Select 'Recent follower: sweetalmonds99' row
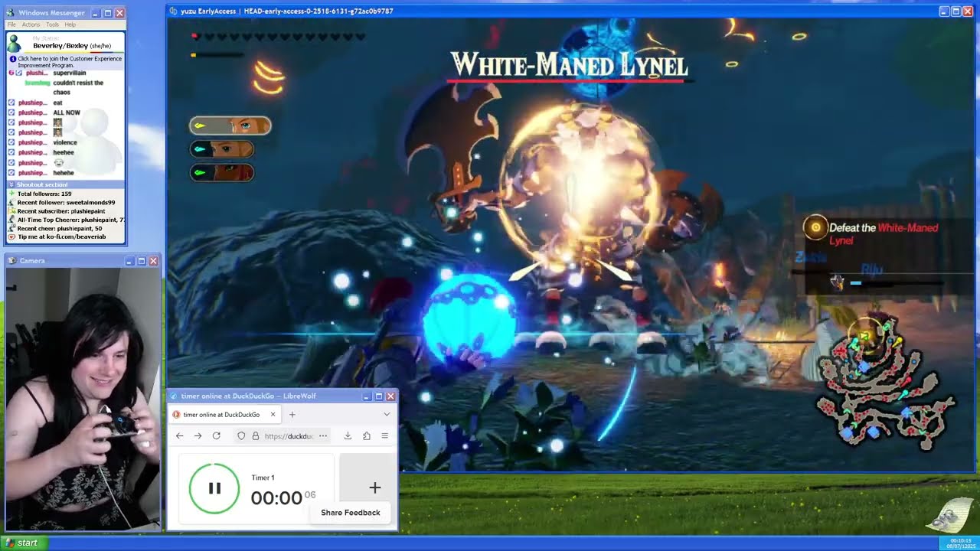 tap(66, 203)
